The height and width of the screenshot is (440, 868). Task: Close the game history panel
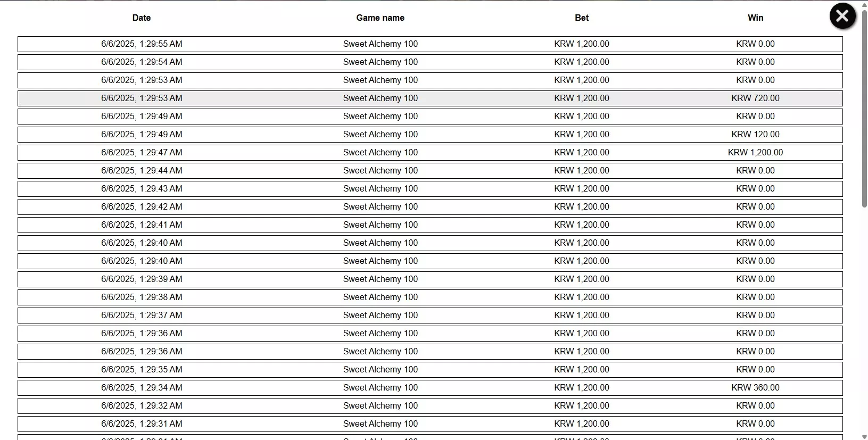(842, 16)
